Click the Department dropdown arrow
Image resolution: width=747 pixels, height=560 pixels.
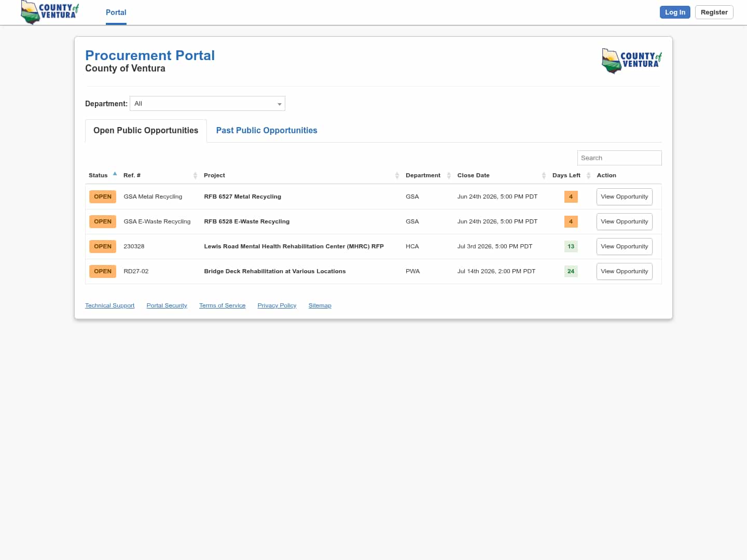(279, 104)
